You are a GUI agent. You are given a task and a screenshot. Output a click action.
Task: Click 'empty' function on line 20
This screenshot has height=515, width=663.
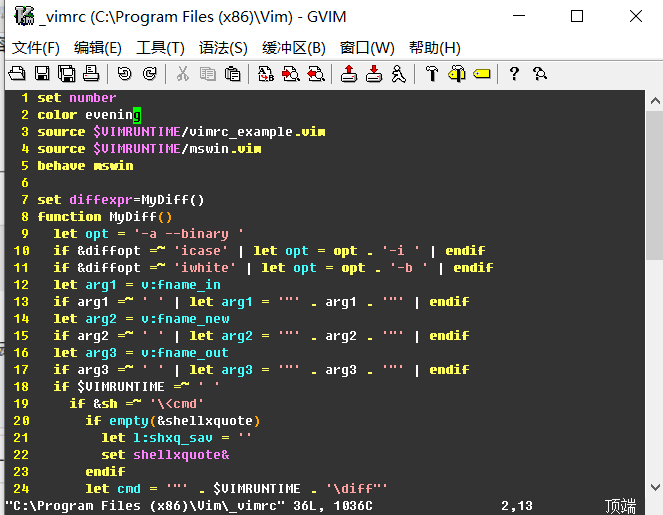[129, 421]
